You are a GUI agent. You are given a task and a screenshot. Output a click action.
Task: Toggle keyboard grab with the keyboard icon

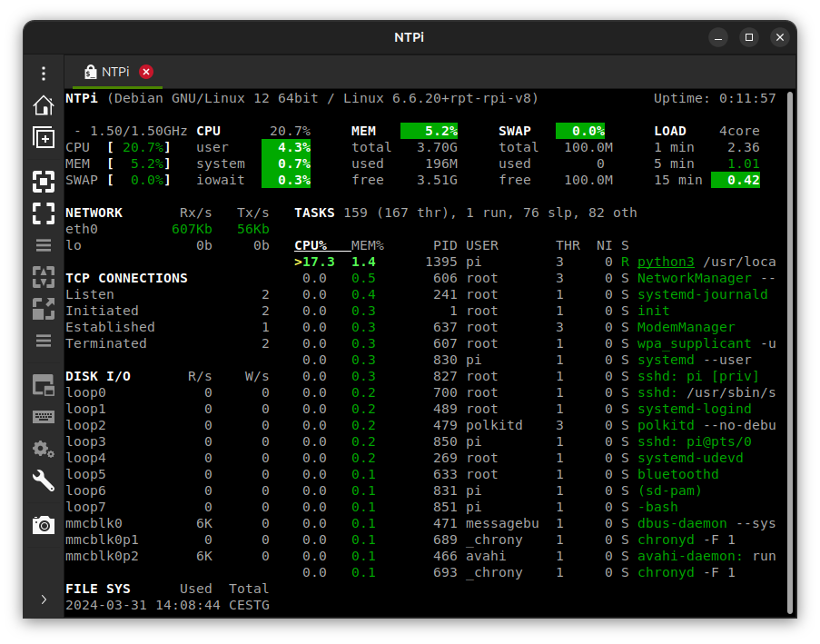pos(43,417)
